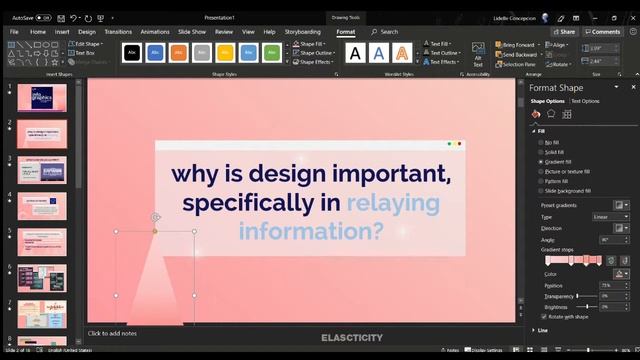The image size is (640, 360).
Task: Select the 5-Point Star shape
Action: [x=55, y=62]
